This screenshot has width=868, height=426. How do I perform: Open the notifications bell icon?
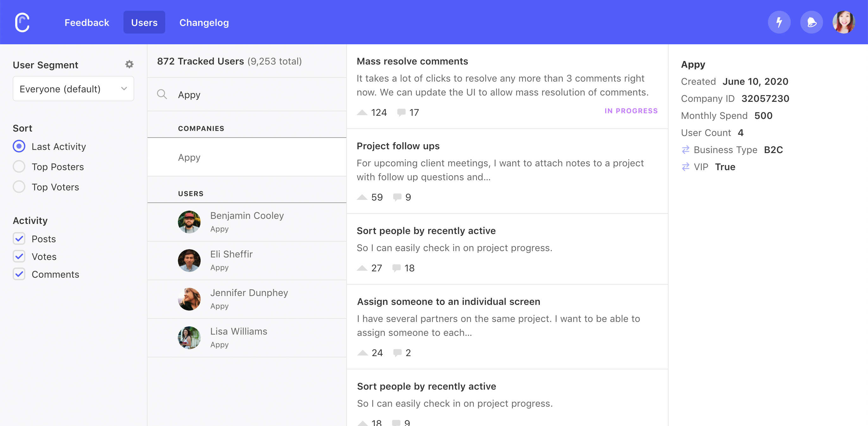[811, 22]
